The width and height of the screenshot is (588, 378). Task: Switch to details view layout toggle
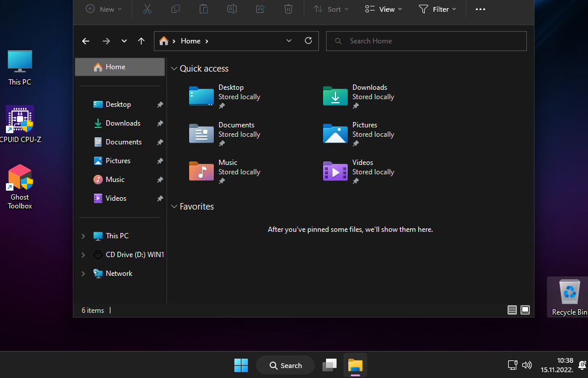[512, 310]
